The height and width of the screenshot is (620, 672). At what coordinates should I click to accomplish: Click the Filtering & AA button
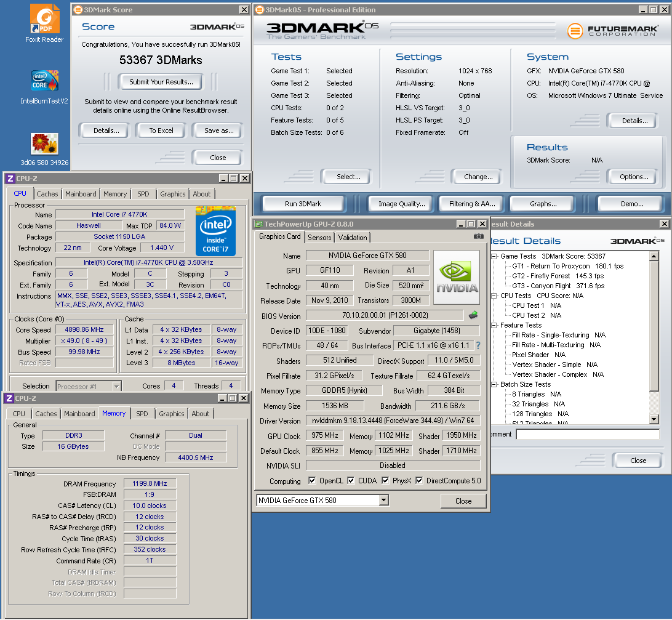[472, 204]
